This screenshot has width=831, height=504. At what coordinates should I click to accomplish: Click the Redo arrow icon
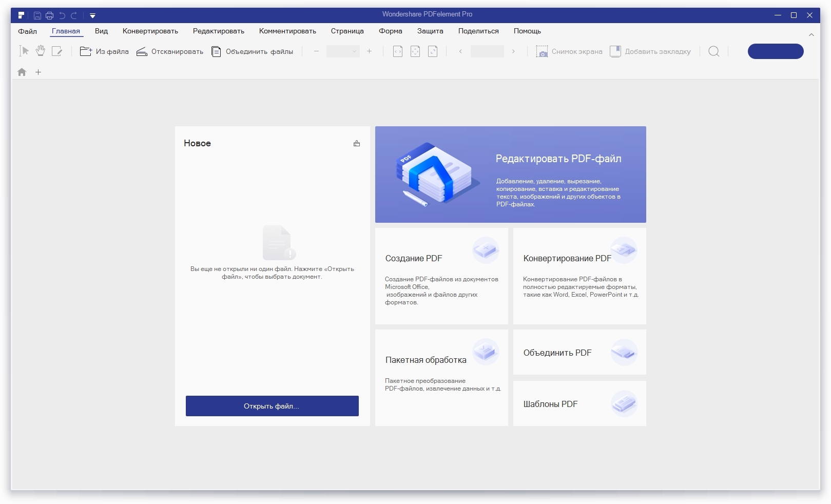[x=74, y=16]
